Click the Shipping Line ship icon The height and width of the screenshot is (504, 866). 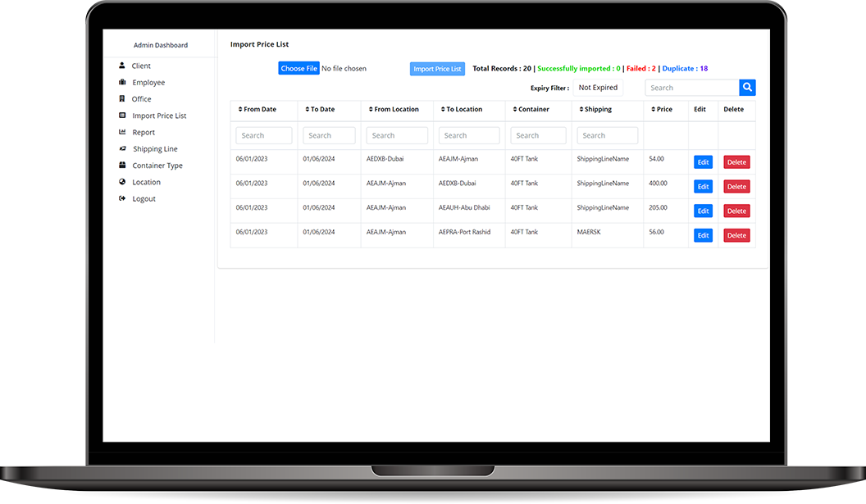(123, 148)
